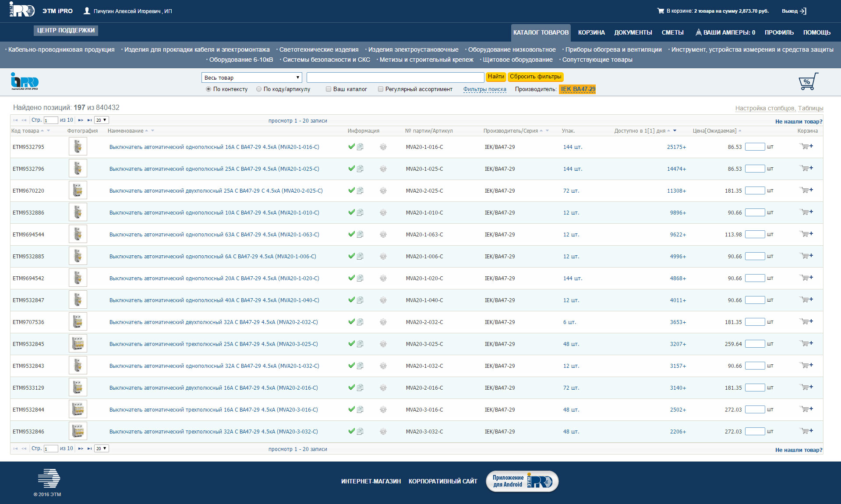Open 'ИНТЕРНЕТ-МАГАЗИН' footer link
This screenshot has height=504, width=841.
coord(371,481)
